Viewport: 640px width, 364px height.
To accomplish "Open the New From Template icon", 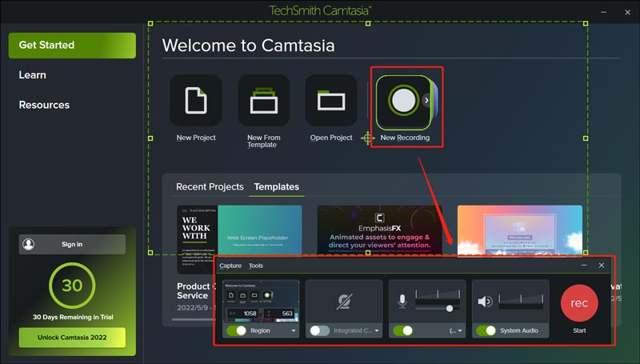I will pyautogui.click(x=264, y=100).
